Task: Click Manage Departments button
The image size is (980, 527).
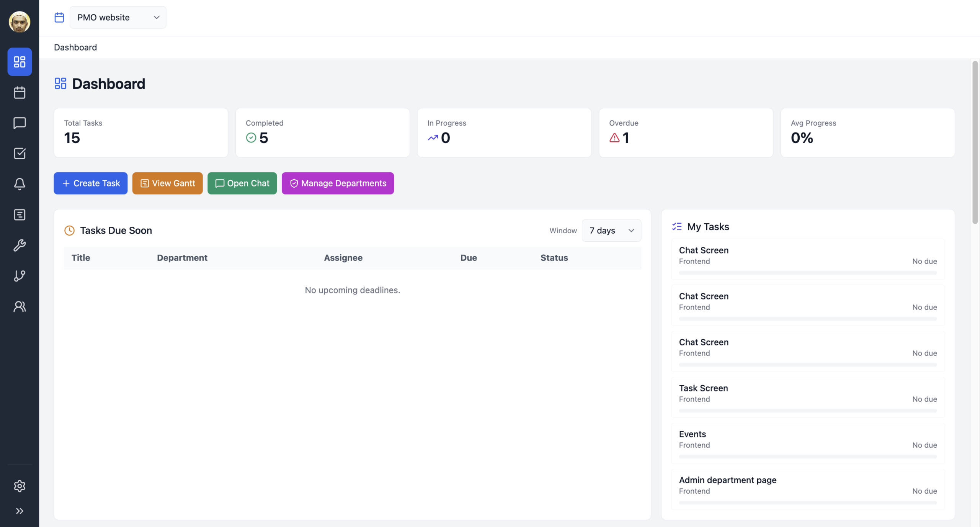Action: (x=338, y=183)
